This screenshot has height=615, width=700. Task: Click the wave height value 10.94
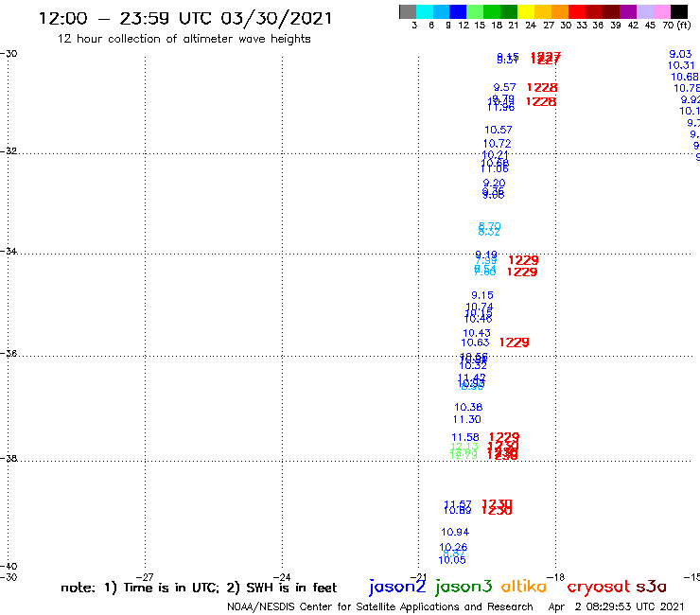point(455,533)
